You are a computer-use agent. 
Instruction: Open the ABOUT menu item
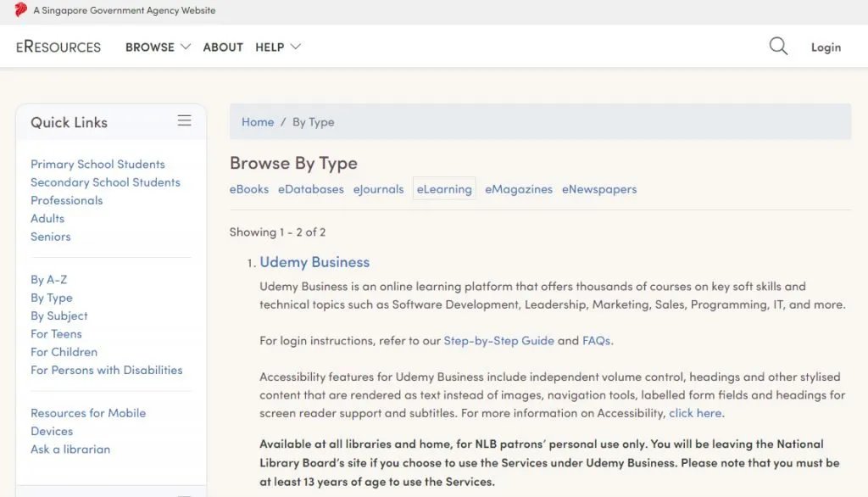(x=223, y=47)
